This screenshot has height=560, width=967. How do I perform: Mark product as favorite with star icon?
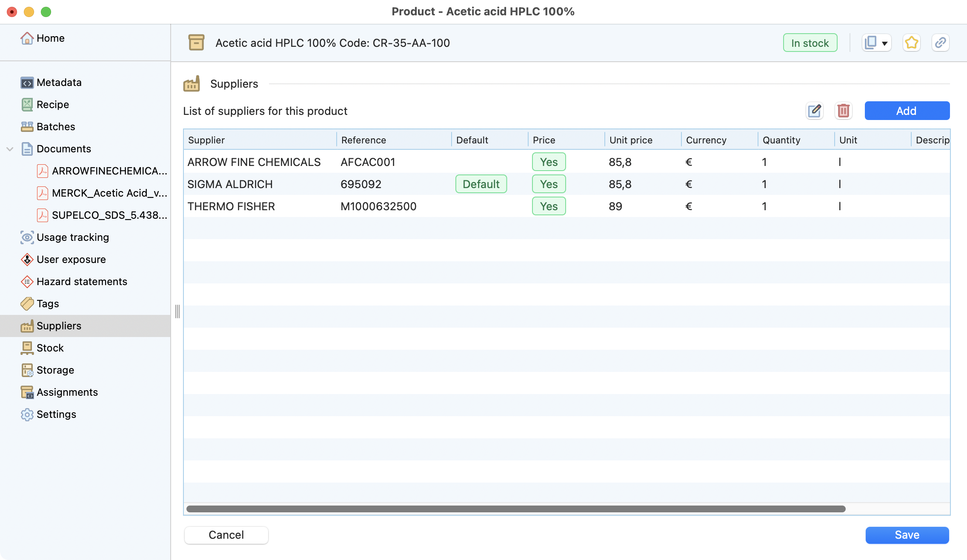(x=911, y=43)
